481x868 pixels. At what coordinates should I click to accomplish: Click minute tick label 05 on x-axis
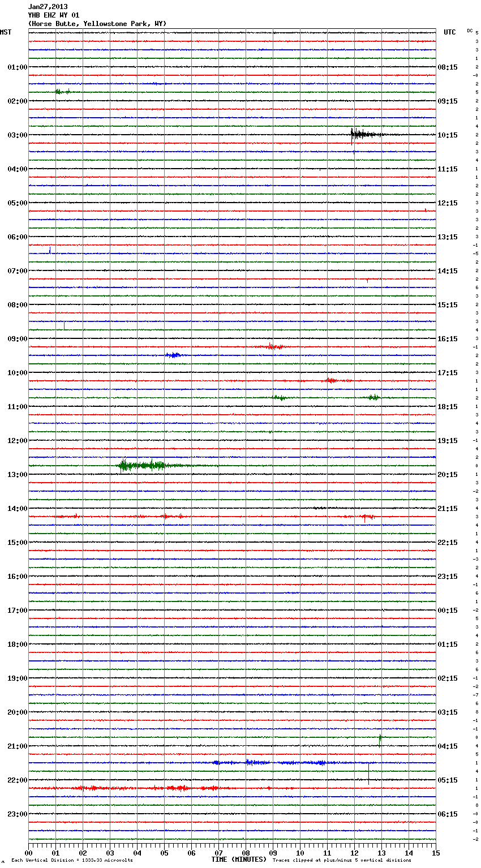164,853
